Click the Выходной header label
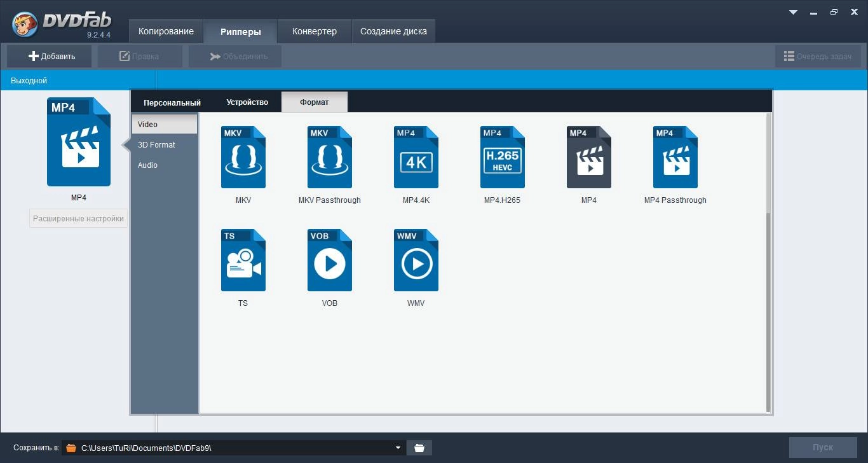The width and height of the screenshot is (868, 463). coord(29,81)
